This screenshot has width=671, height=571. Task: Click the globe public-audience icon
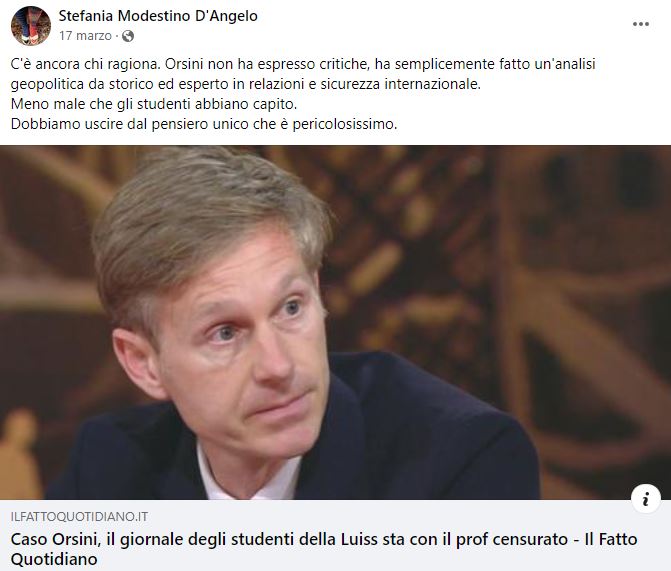coord(128,36)
